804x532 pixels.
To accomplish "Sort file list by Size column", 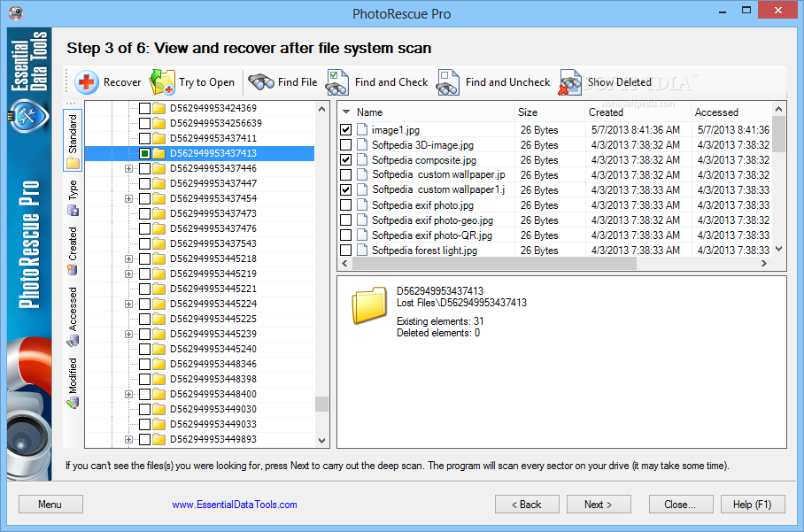I will pos(549,112).
